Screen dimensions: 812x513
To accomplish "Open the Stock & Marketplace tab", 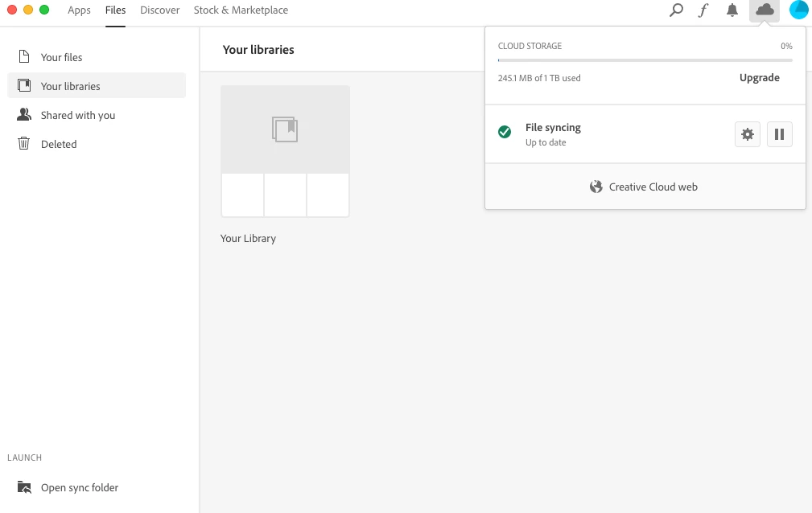I will pyautogui.click(x=241, y=10).
